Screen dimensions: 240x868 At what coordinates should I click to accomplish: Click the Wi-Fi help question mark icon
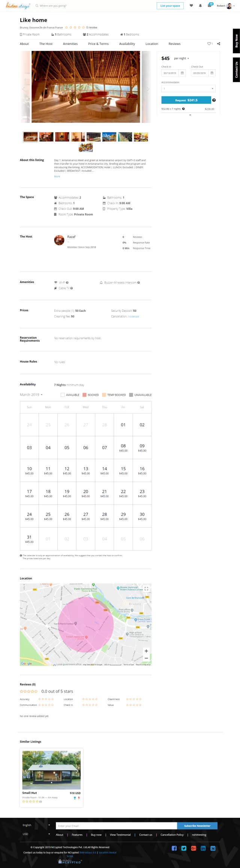(x=67, y=283)
